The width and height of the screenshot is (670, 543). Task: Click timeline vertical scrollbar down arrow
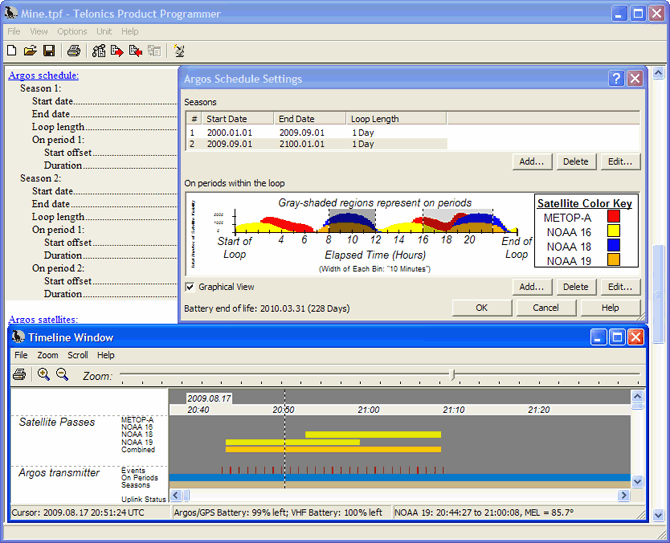pos(637,481)
